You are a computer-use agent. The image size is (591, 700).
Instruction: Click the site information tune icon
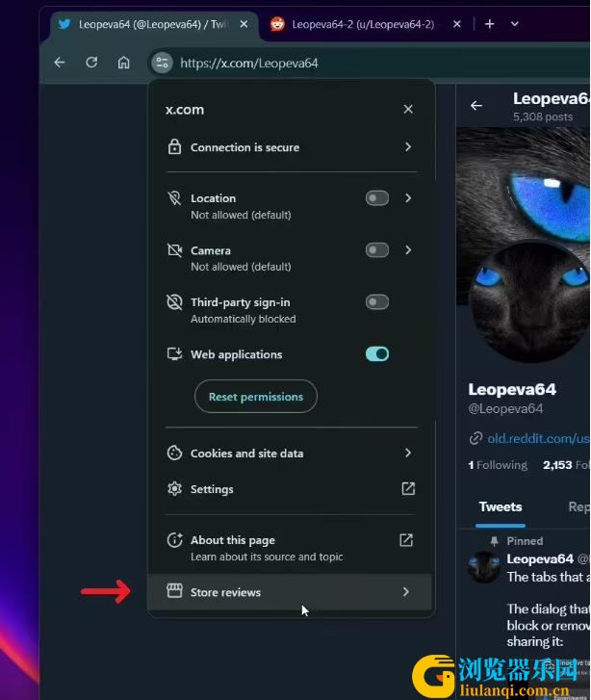(x=162, y=63)
